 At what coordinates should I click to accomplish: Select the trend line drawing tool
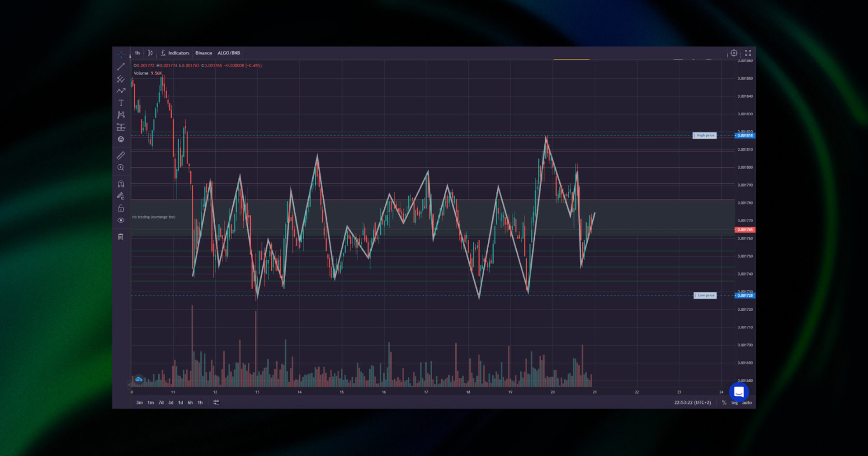click(x=121, y=66)
